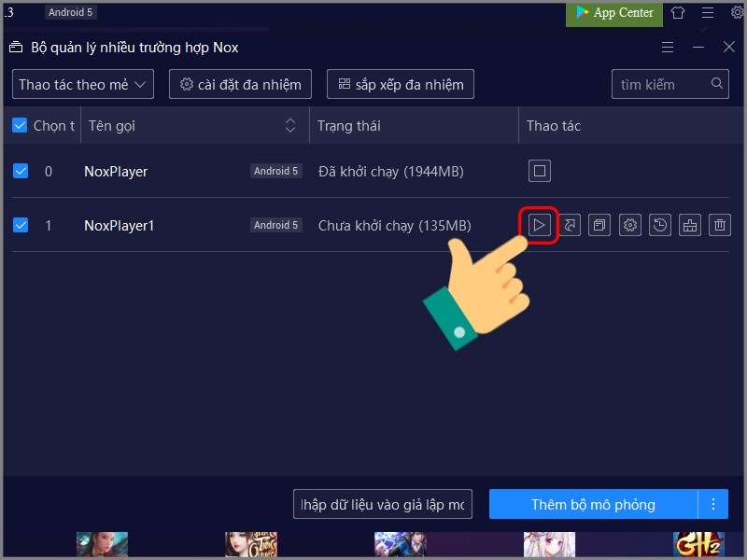The height and width of the screenshot is (560, 747).
Task: Uncheck the NoxPlayer instance checkbox
Action: pos(21,171)
